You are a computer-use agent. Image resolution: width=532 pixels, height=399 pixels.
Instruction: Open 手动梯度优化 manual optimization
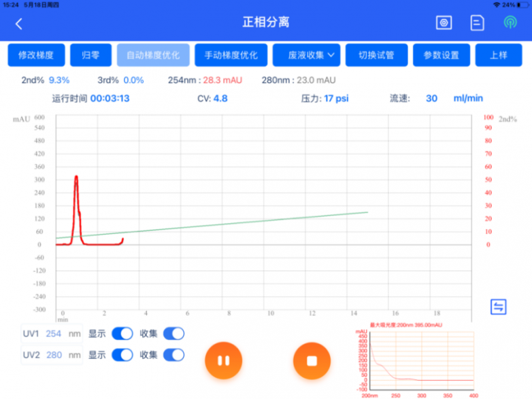231,55
